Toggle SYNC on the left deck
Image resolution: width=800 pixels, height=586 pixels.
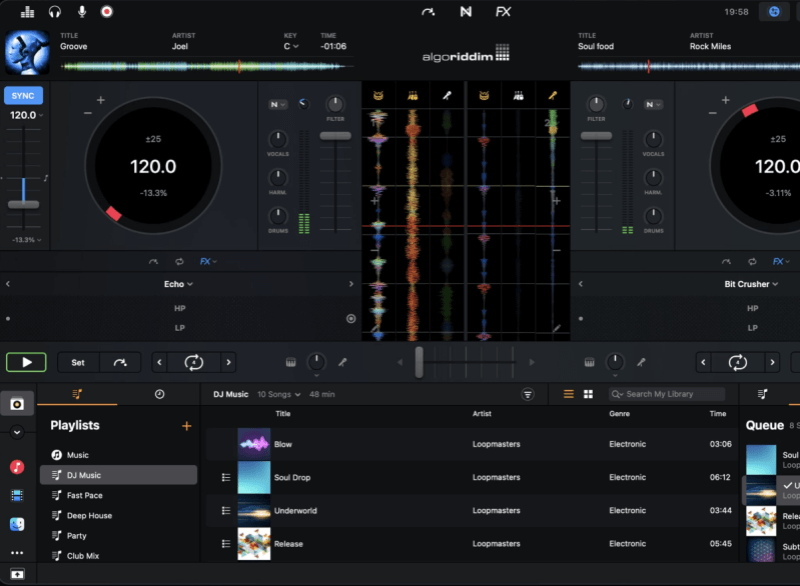click(x=23, y=95)
